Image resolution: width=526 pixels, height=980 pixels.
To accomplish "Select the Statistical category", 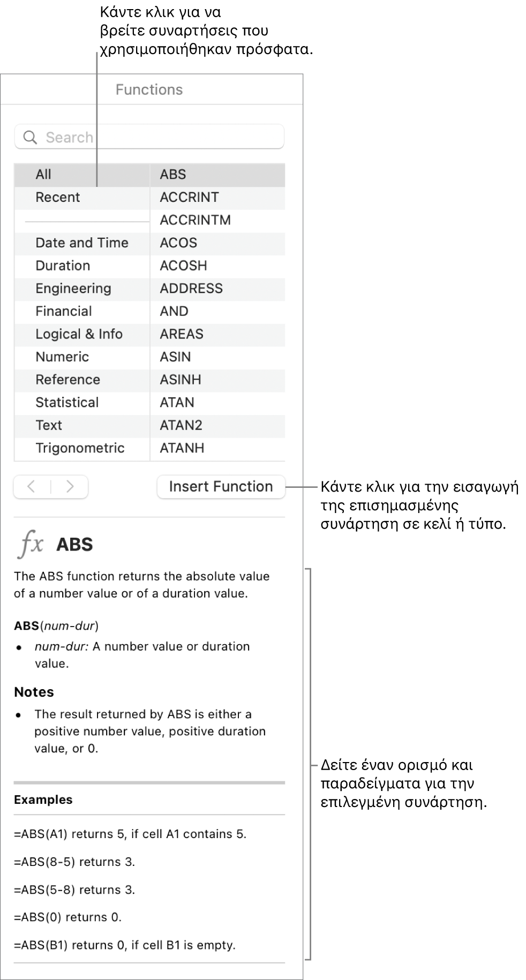I will (67, 403).
